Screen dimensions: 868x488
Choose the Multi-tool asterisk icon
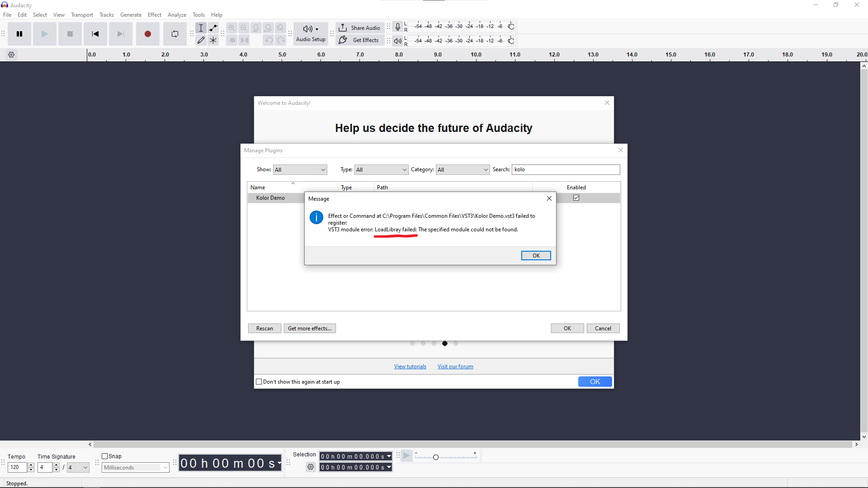pyautogui.click(x=213, y=40)
